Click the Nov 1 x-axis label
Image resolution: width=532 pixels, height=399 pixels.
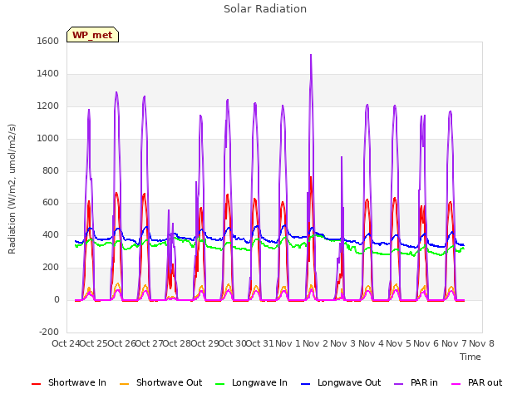(288, 343)
